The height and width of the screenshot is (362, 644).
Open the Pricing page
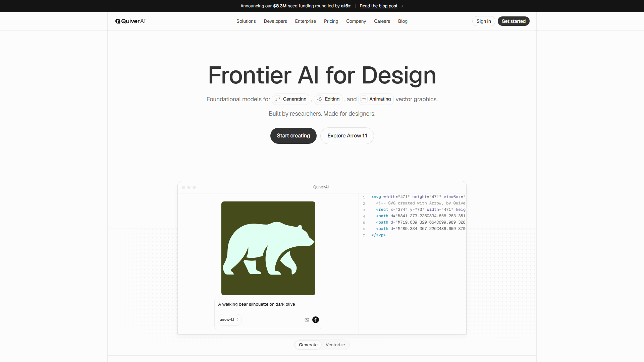(x=331, y=21)
